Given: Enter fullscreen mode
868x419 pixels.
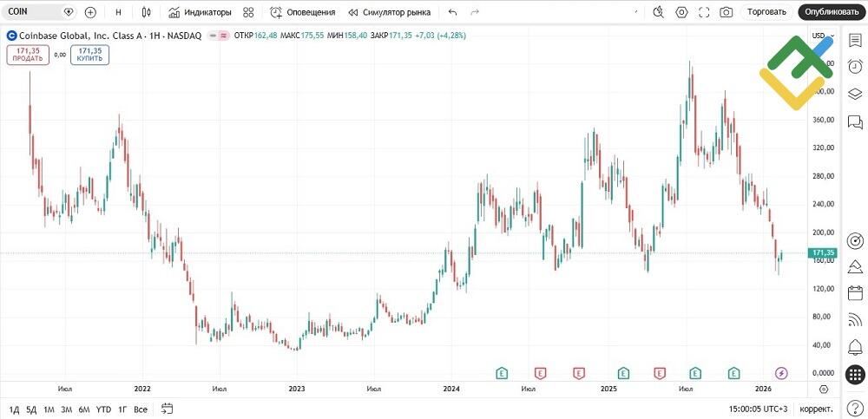Looking at the screenshot, I should (x=704, y=12).
